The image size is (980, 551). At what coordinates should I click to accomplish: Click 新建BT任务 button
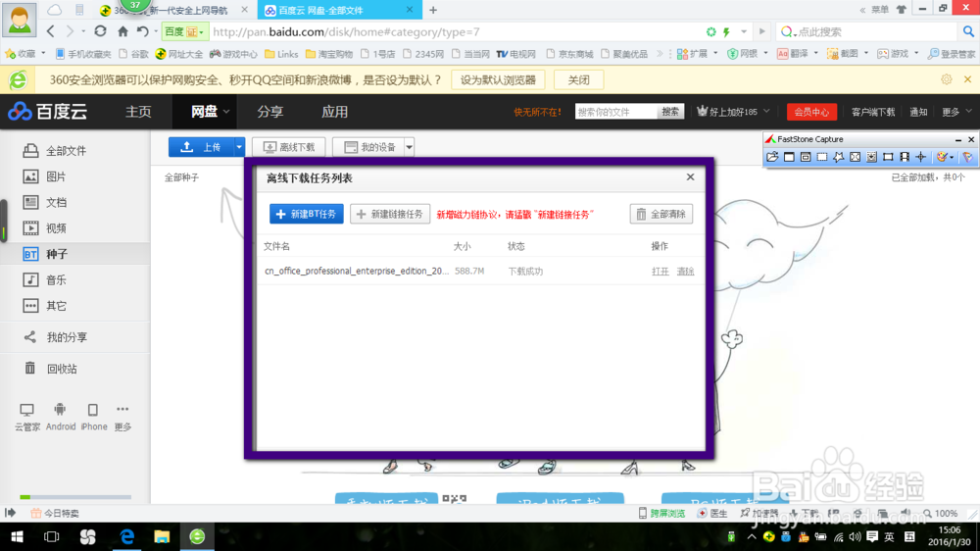(x=306, y=214)
